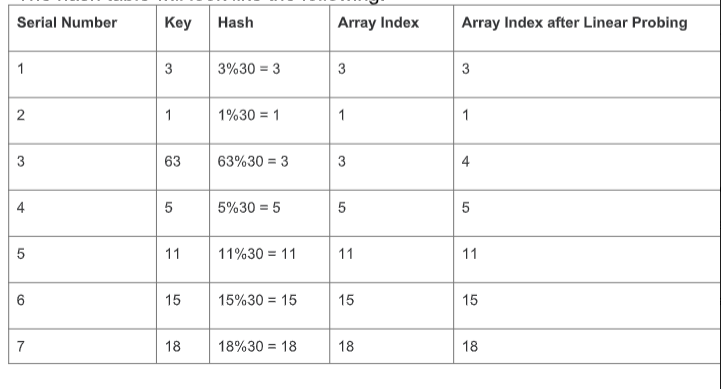
Task: Click key value 63 in the Key column
Action: click(172, 161)
